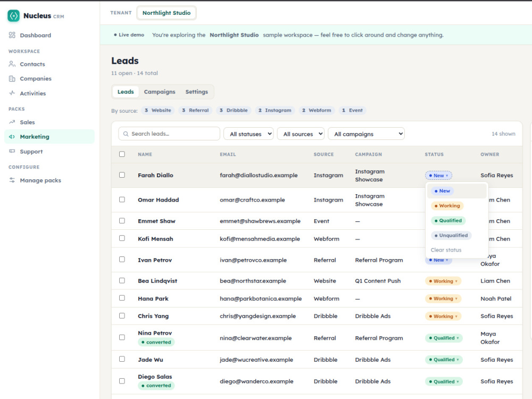Click the Support ticket icon
Image resolution: width=532 pixels, height=399 pixels.
[12, 151]
